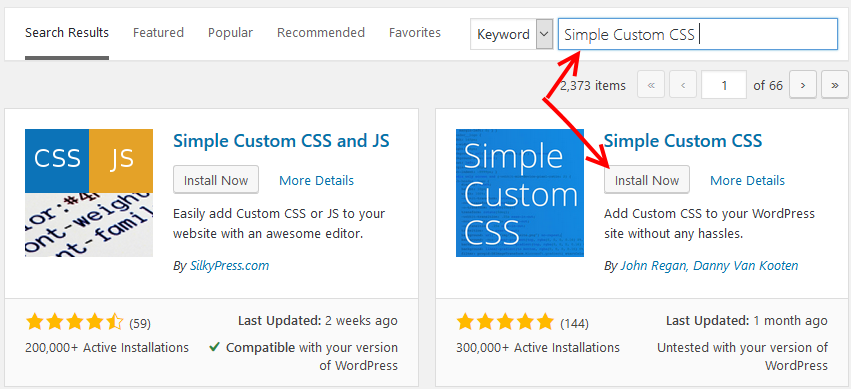Open the SilkyPress.com author link
Viewport: 851px width, 389px height.
[x=230, y=266]
